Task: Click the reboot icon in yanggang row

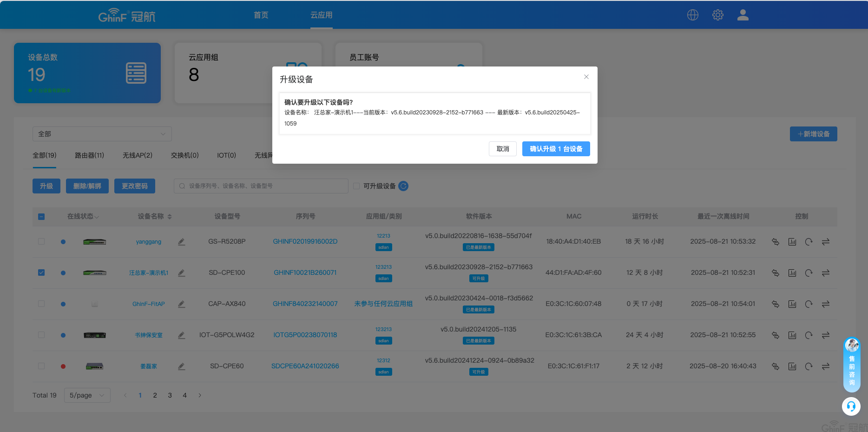Action: (809, 242)
